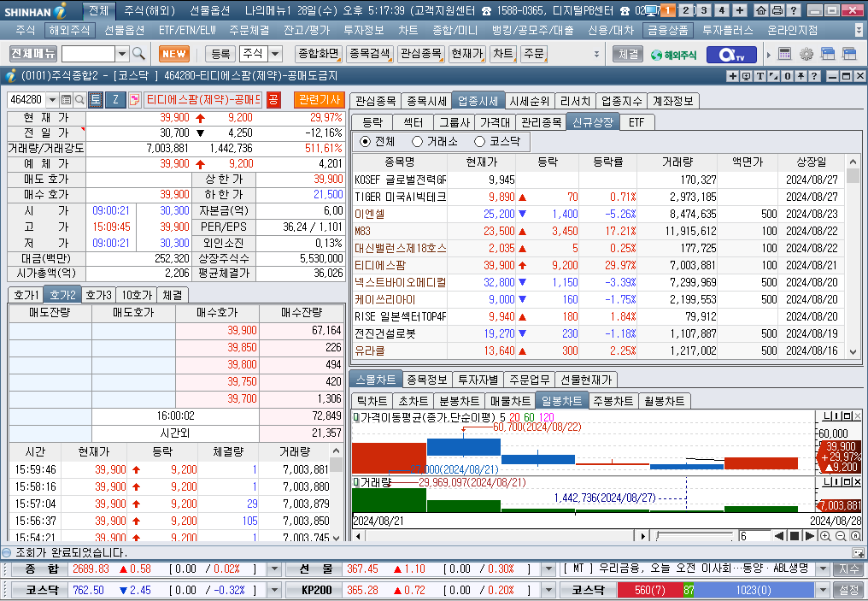Open the 해외주식 globe shortcut
Viewport: 868px width, 601px height.
coord(673,54)
